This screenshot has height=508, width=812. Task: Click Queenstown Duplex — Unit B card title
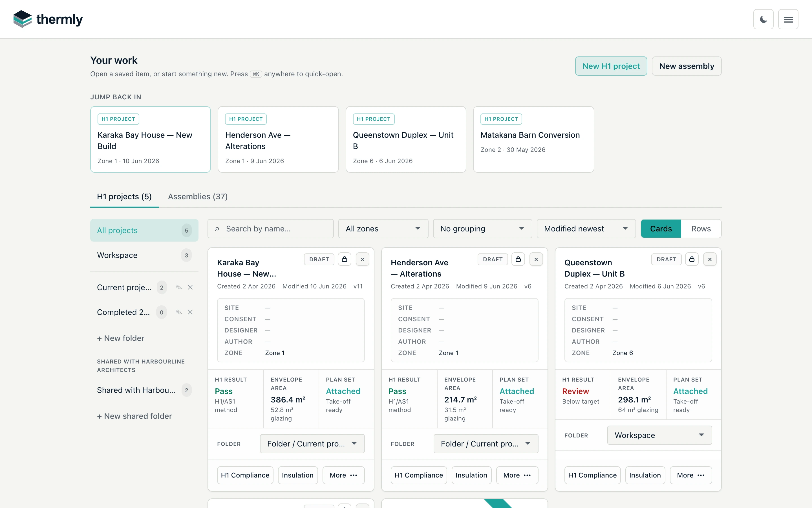[594, 268]
